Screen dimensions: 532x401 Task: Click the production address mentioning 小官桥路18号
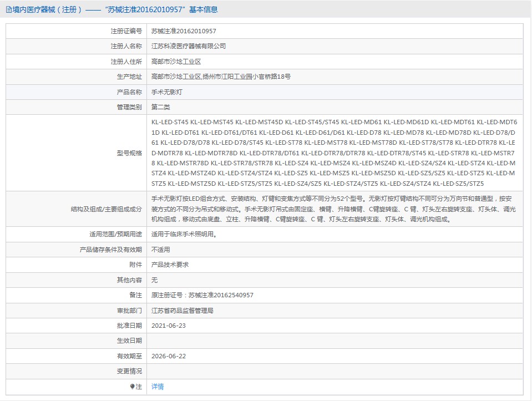click(x=221, y=77)
